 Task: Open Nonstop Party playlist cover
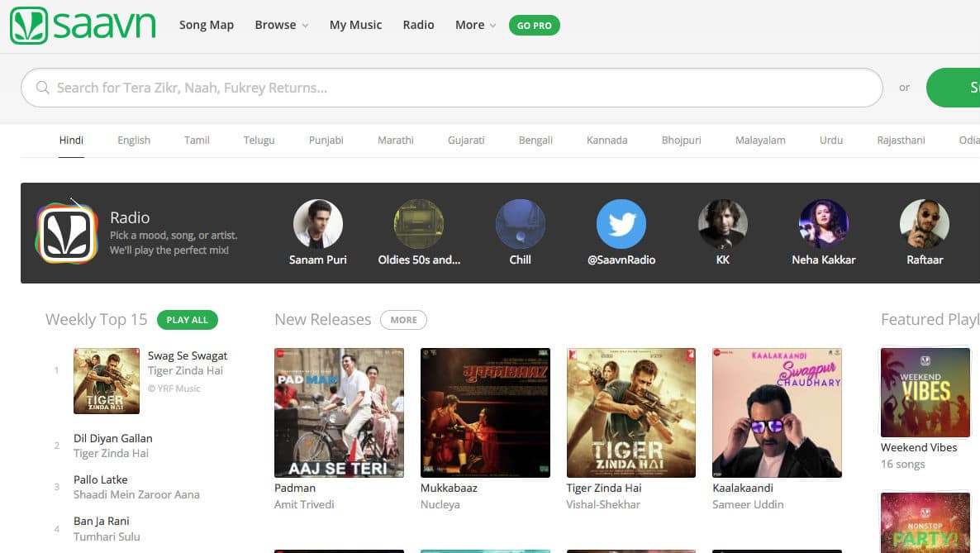coord(925,522)
